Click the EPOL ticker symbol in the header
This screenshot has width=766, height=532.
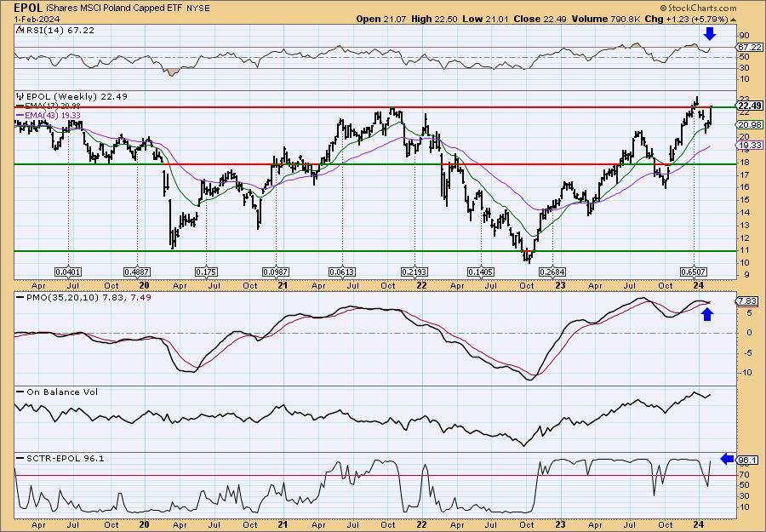(x=29, y=8)
